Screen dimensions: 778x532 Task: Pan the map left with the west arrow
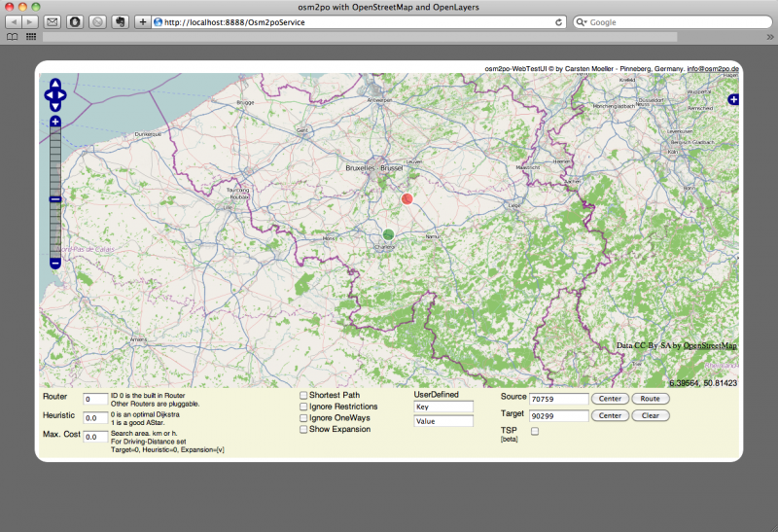click(x=48, y=94)
